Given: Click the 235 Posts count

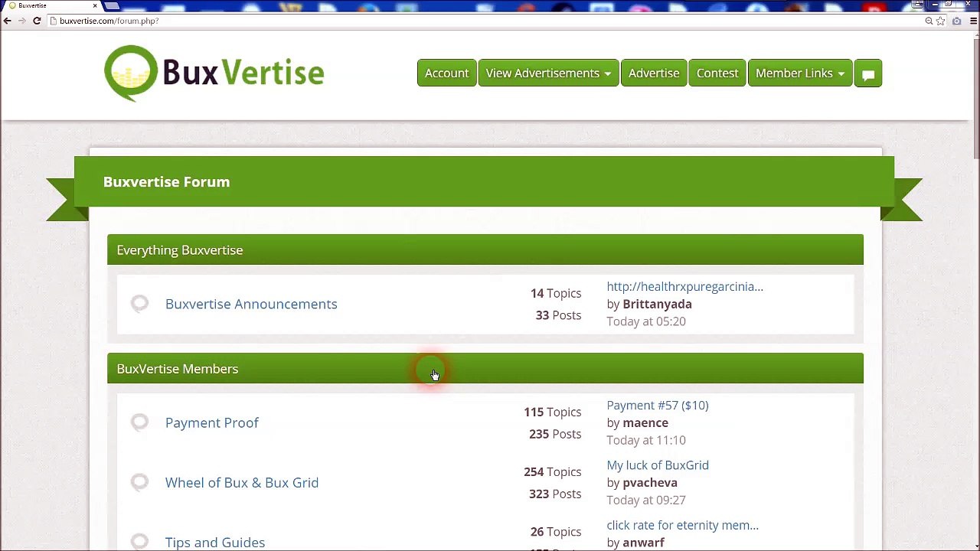Looking at the screenshot, I should [555, 434].
